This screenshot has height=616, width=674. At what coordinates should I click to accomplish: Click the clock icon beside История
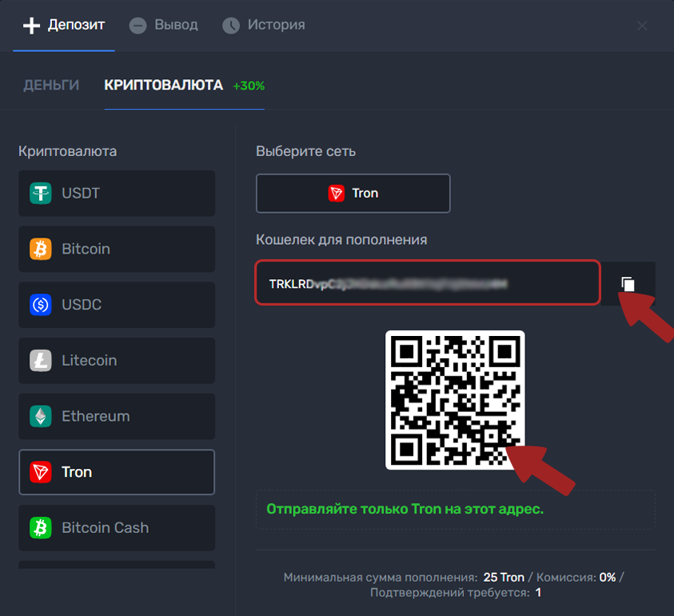231,26
